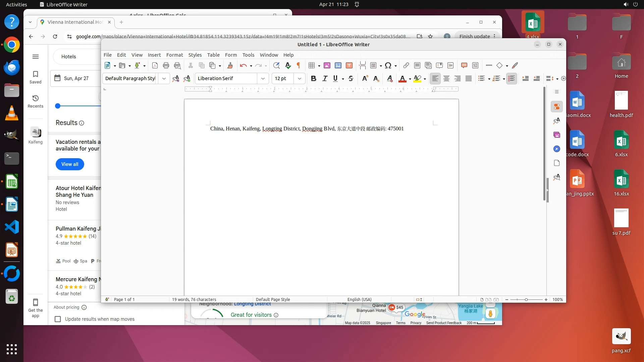Open the Format menu
This screenshot has width=644, height=362.
click(174, 55)
